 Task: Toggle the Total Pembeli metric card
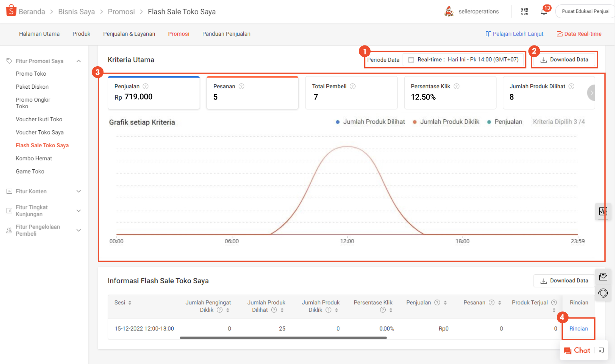[351, 93]
